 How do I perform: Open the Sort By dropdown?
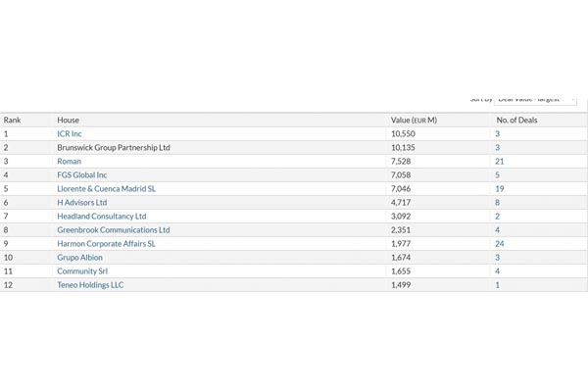(x=535, y=99)
